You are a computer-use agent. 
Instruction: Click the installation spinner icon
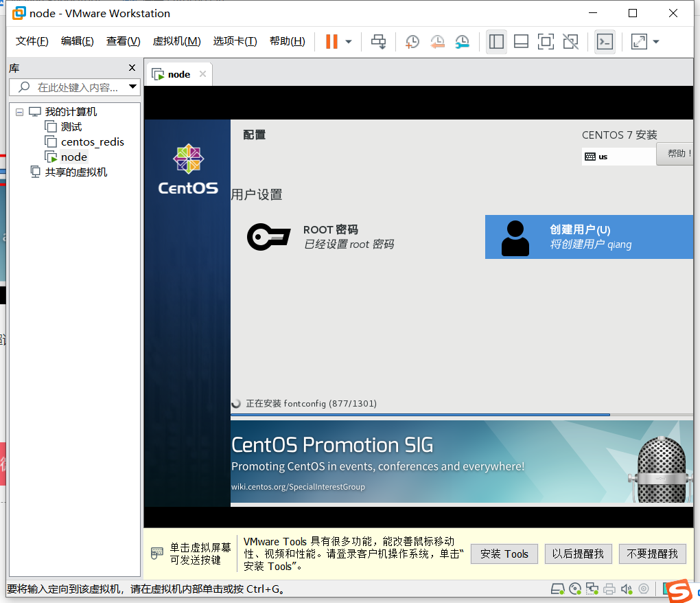(x=236, y=404)
